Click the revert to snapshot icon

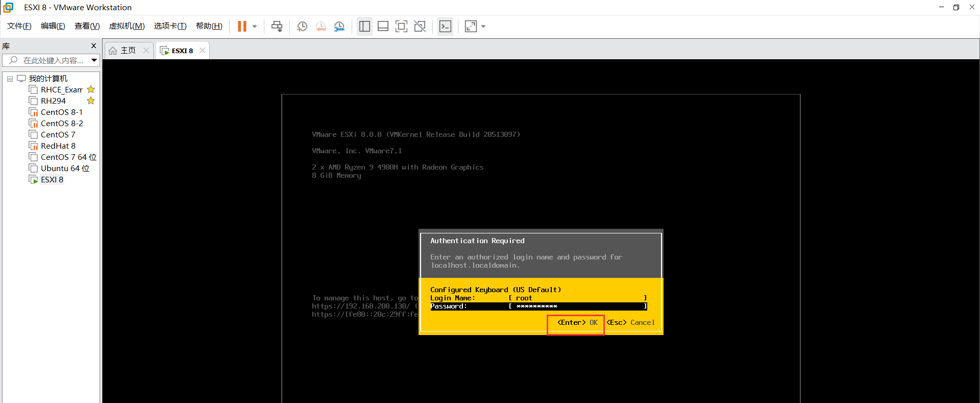pos(321,27)
